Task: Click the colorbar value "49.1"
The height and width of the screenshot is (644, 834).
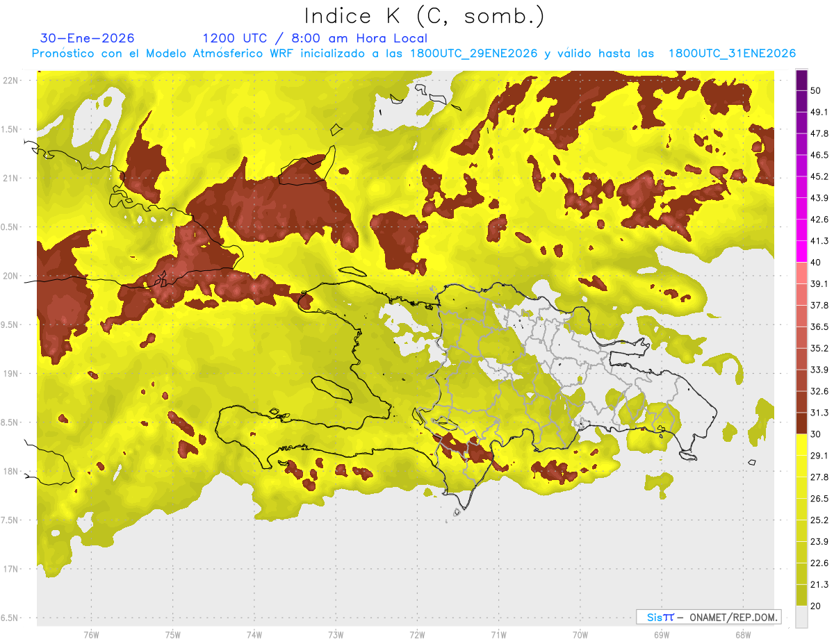Action: (x=819, y=112)
